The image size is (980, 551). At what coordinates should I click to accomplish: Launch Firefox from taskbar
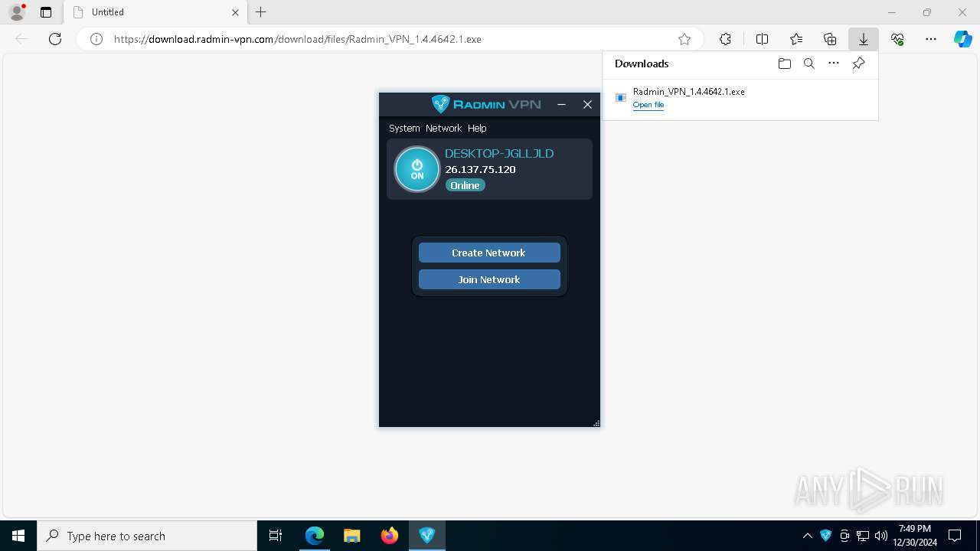click(x=390, y=536)
